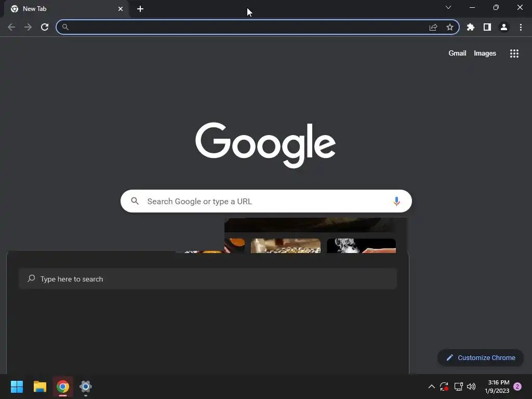Image resolution: width=532 pixels, height=399 pixels.
Task: Open the profile avatar menu
Action: [504, 27]
